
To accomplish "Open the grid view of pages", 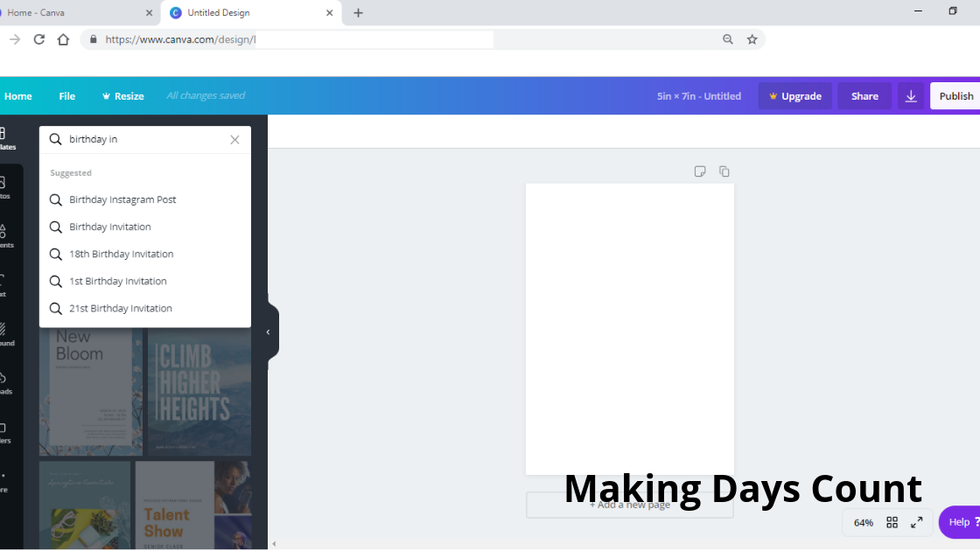I will tap(892, 522).
